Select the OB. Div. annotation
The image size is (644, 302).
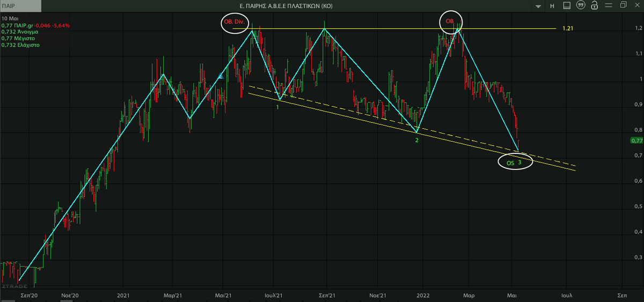(x=235, y=23)
